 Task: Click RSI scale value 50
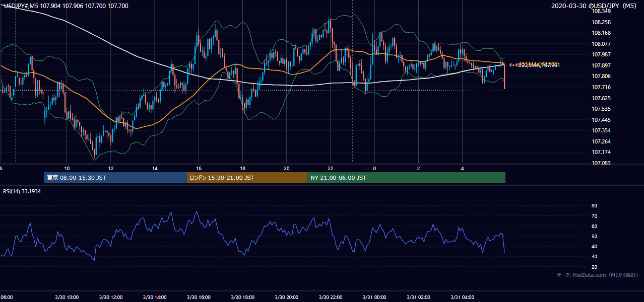[x=594, y=236]
